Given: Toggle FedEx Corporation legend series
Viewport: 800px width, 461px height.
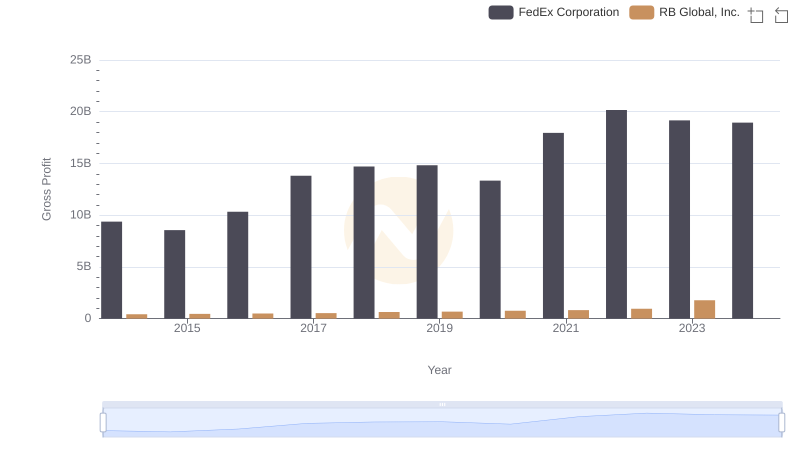Looking at the screenshot, I should point(554,12).
